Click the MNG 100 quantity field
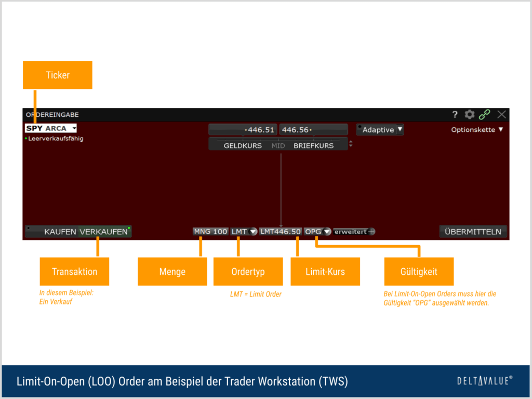The image size is (532, 399). pos(210,231)
